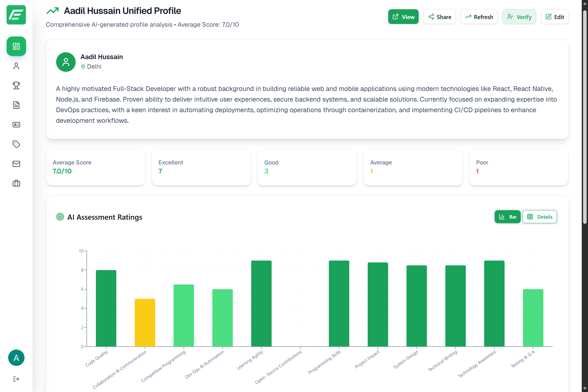The width and height of the screenshot is (588, 392).
Task: Open the dashboard grid sidebar icon
Action: [x=16, y=46]
